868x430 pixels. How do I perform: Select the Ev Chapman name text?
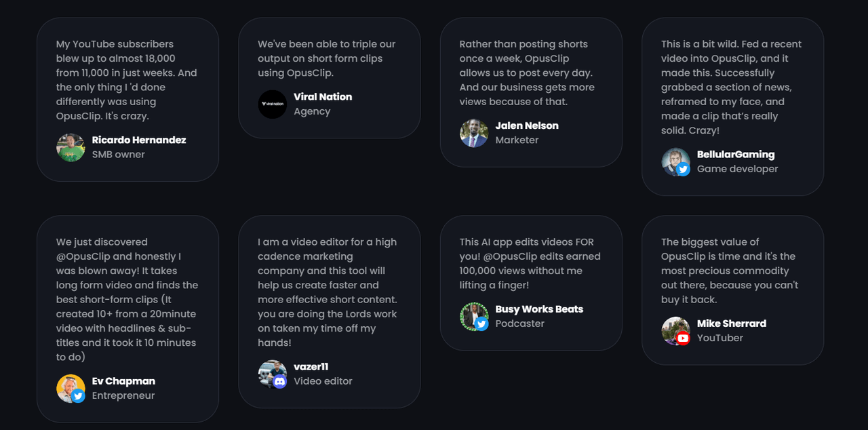(x=123, y=380)
